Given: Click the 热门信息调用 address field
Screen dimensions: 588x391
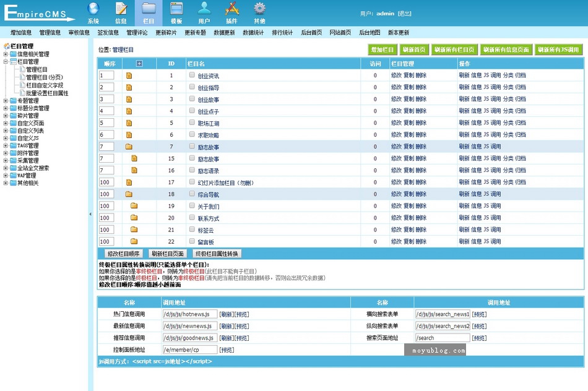Looking at the screenshot, I should click(190, 314).
